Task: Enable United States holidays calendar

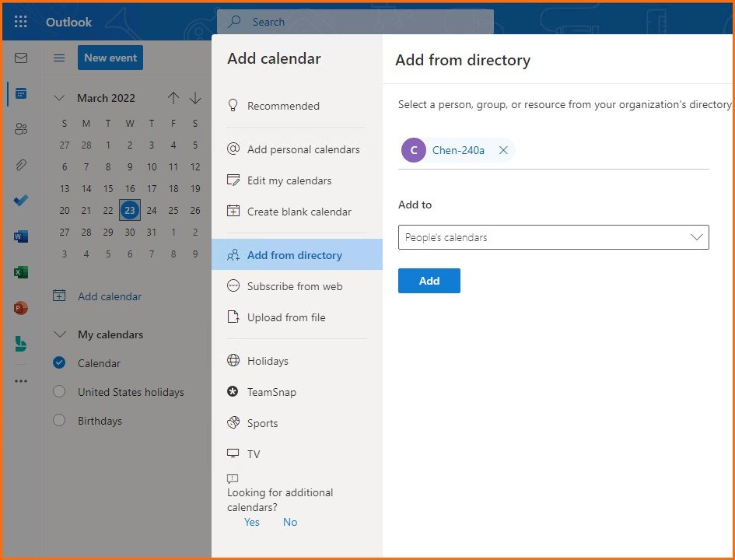Action: point(59,392)
